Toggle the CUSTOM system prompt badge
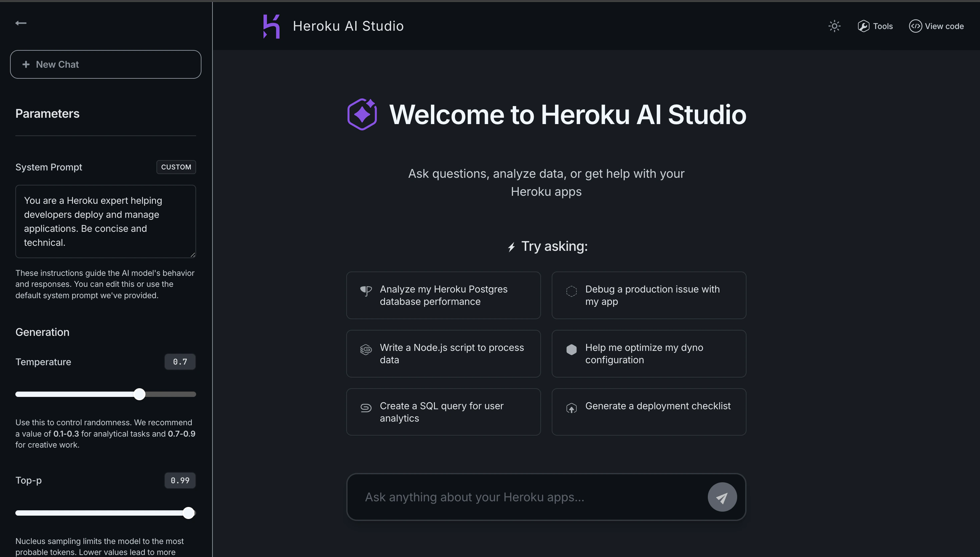Screen dimensions: 980x557 176,167
